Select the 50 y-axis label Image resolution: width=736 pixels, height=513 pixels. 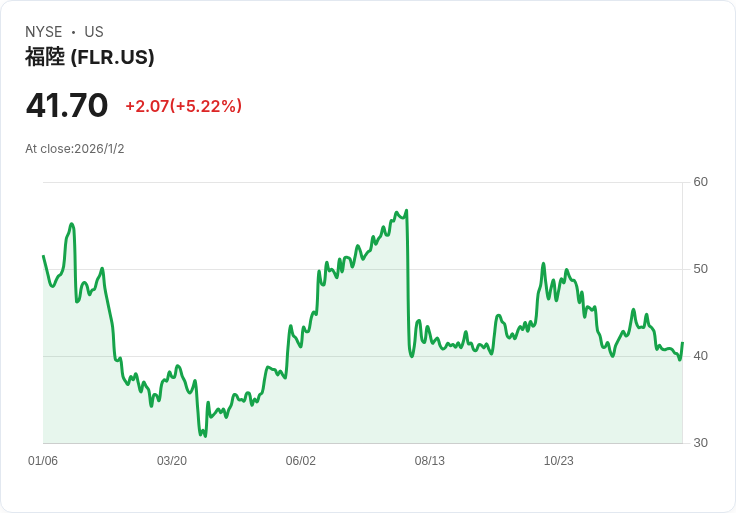[x=700, y=269]
